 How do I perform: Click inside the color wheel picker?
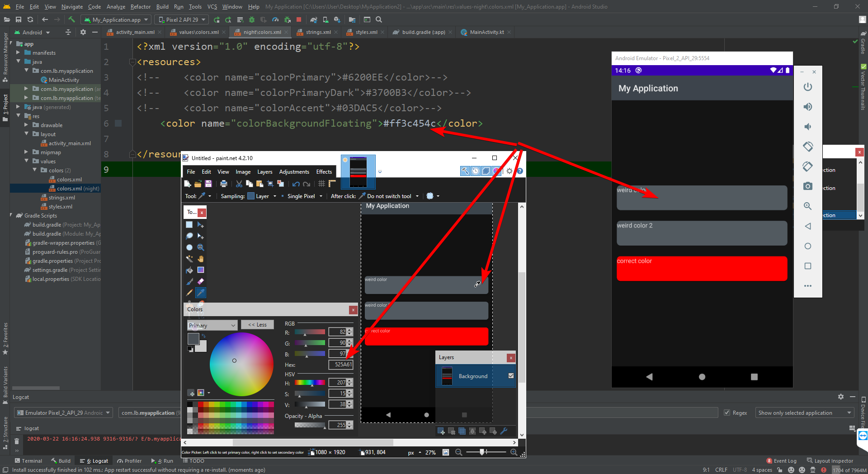click(x=241, y=364)
